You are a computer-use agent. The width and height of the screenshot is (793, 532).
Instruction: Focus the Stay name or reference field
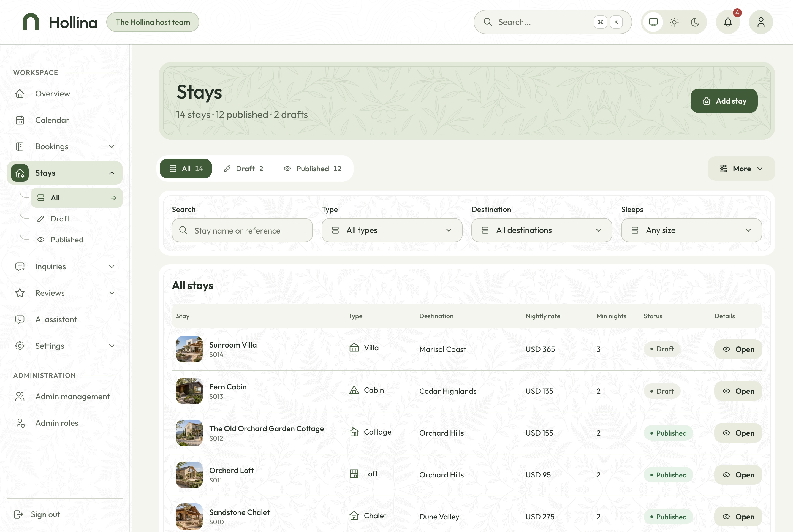[242, 230]
